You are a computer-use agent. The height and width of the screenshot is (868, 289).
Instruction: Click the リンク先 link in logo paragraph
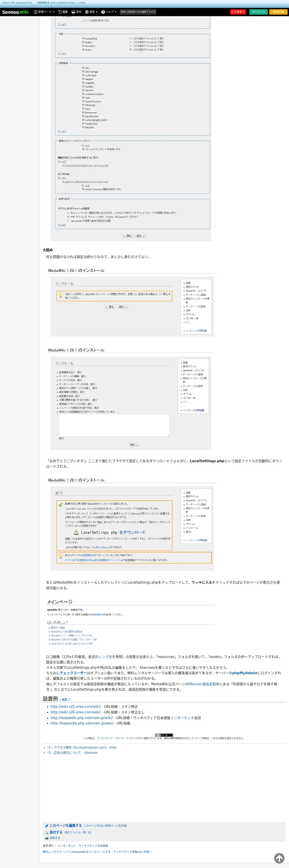tap(105, 657)
